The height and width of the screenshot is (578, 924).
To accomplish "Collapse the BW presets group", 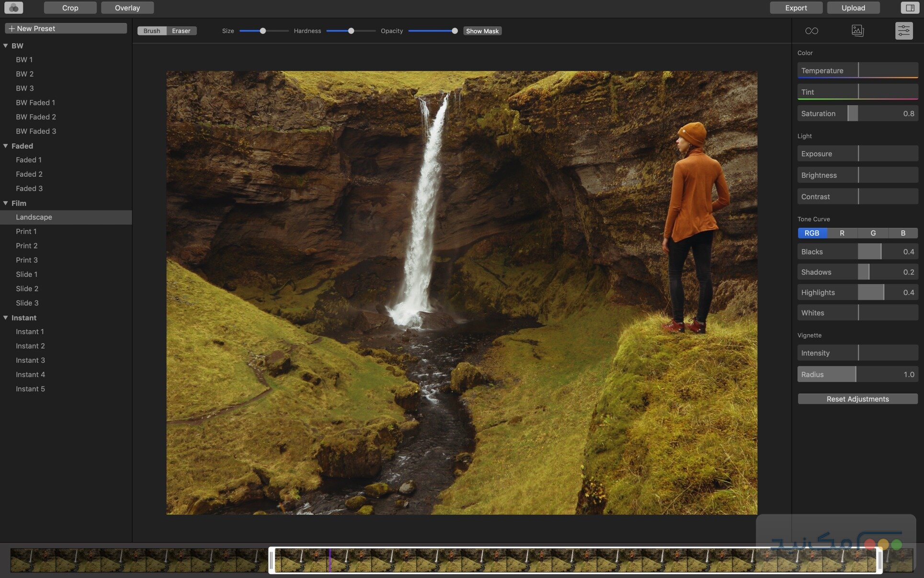I will pyautogui.click(x=6, y=45).
